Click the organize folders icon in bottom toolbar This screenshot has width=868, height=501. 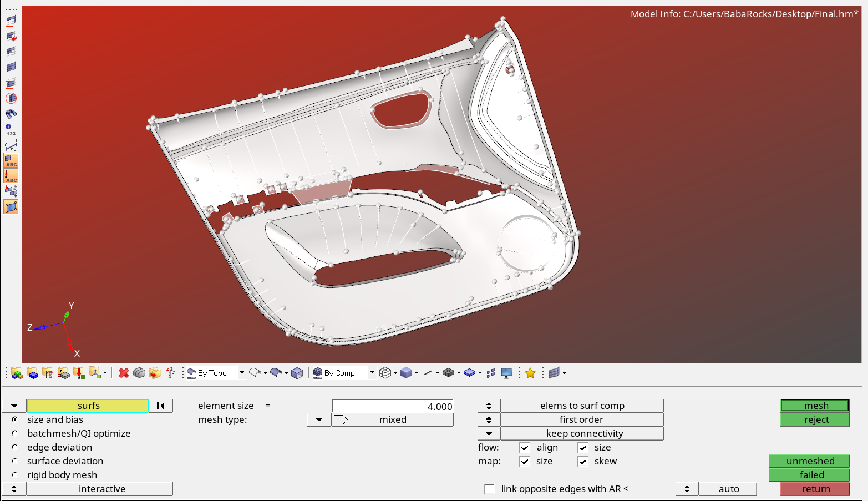(155, 372)
